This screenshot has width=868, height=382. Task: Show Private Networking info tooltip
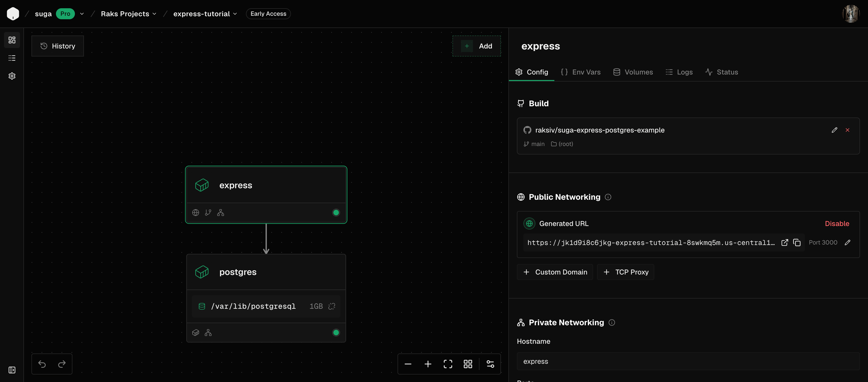pos(612,322)
